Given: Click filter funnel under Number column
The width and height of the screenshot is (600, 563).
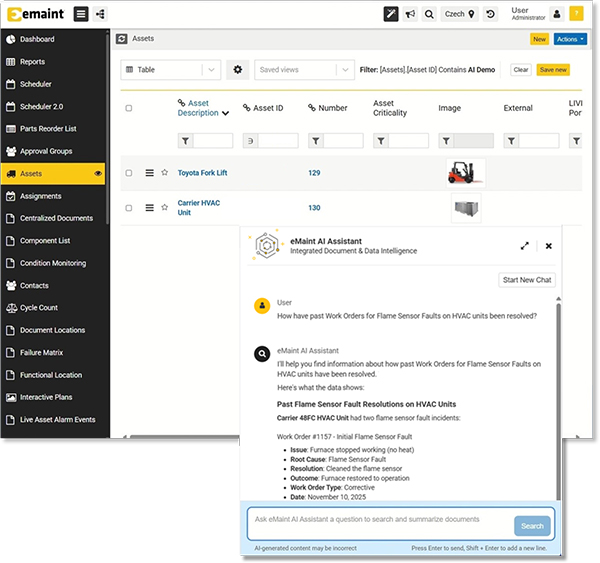Looking at the screenshot, I should pyautogui.click(x=316, y=141).
